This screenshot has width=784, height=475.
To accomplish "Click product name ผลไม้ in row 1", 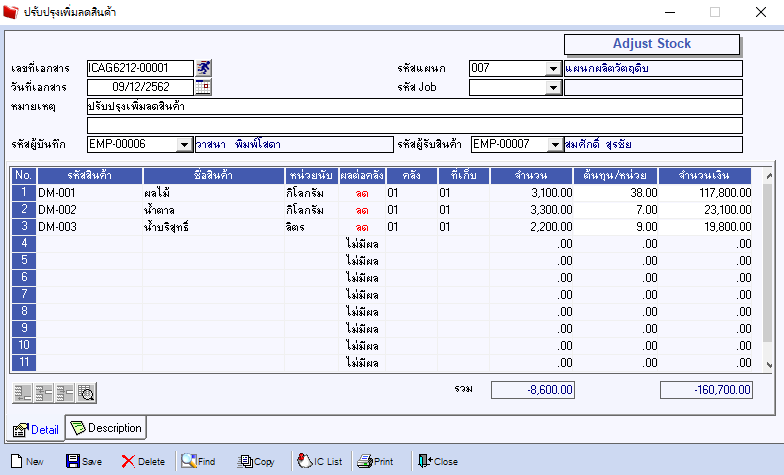I will pyautogui.click(x=214, y=192).
